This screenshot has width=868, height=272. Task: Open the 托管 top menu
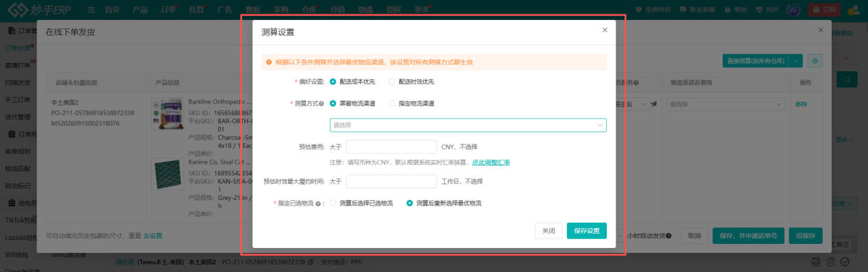[196, 10]
